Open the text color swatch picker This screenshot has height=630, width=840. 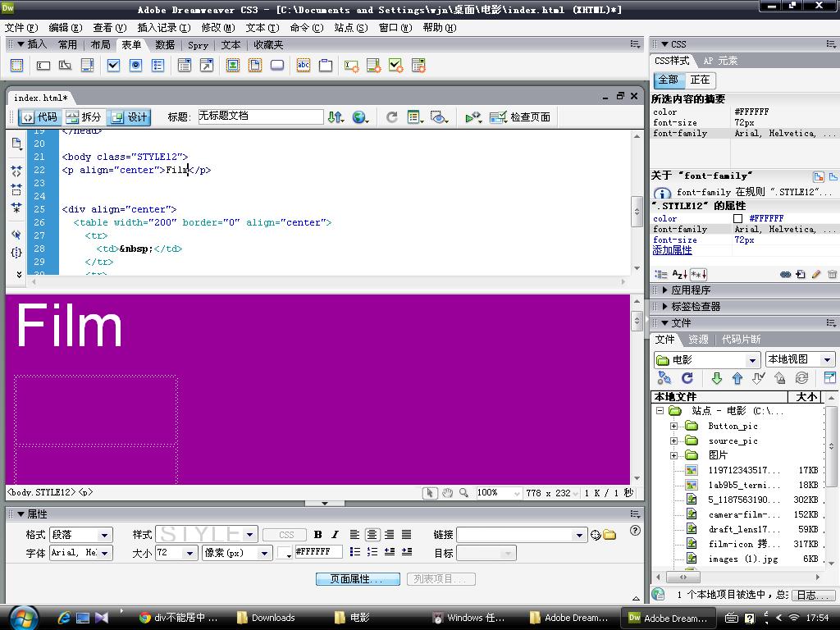tap(284, 553)
